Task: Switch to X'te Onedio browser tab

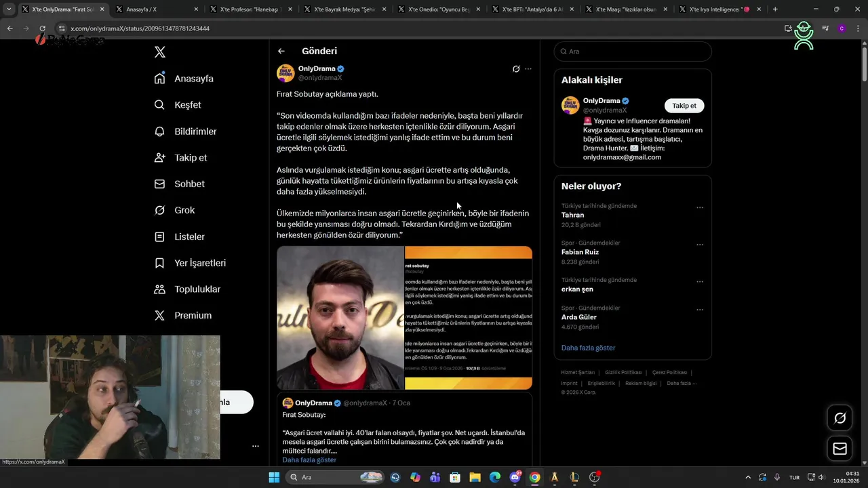Action: point(438,9)
